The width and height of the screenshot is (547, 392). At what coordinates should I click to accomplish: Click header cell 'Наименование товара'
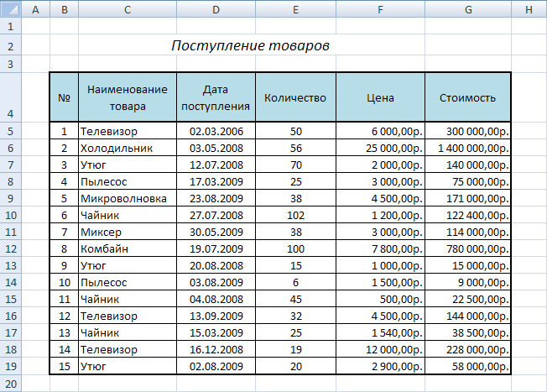coord(128,97)
